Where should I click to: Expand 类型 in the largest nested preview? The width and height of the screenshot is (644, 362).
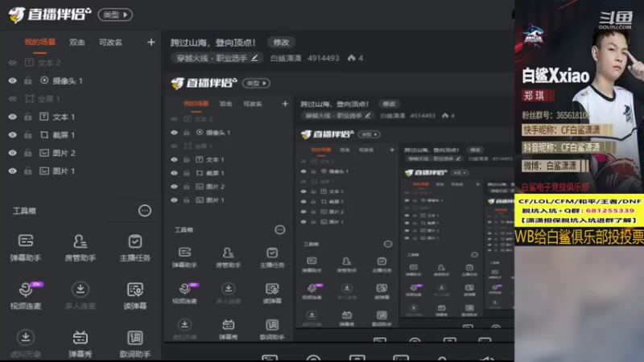click(256, 83)
